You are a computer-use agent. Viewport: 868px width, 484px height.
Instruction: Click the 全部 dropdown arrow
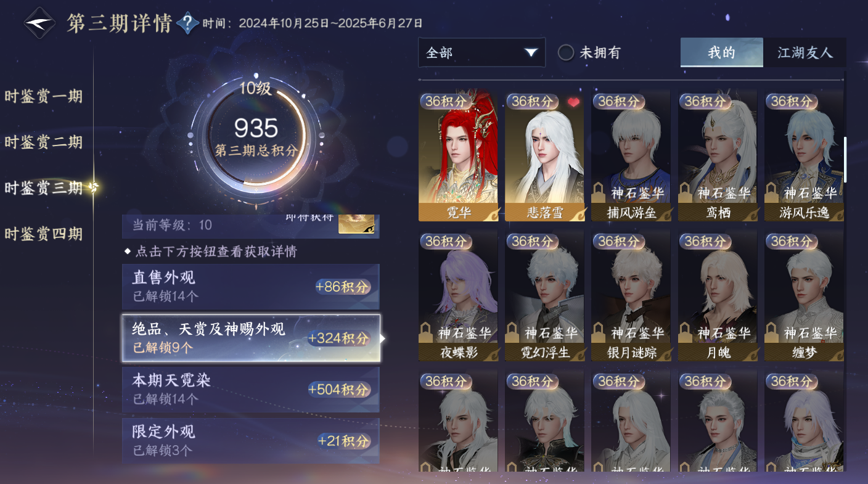tap(531, 52)
